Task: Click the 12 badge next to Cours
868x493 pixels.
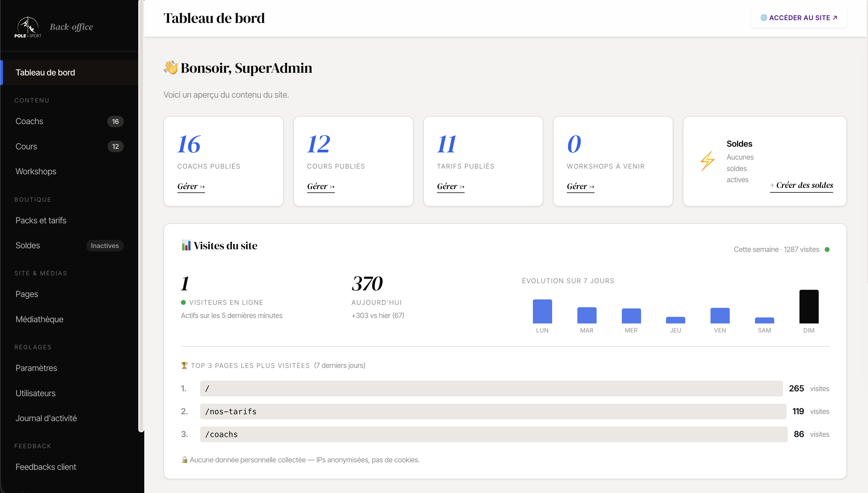Action: pos(115,147)
